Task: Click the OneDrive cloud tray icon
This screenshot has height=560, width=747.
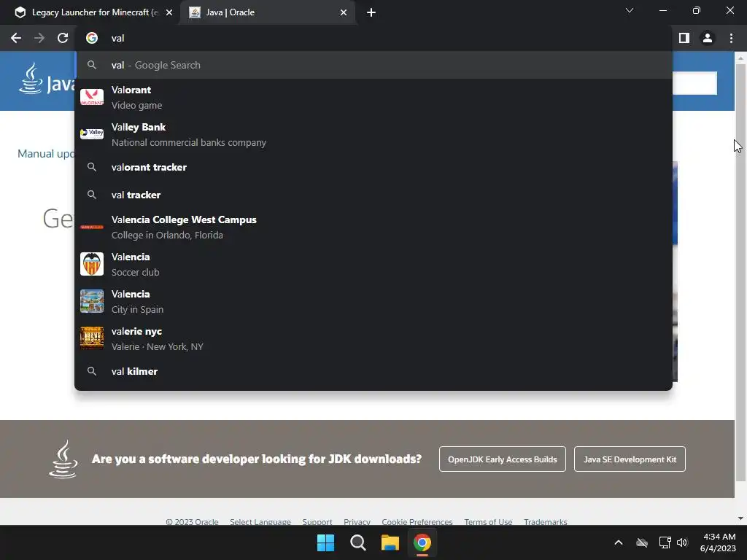Action: pos(642,542)
